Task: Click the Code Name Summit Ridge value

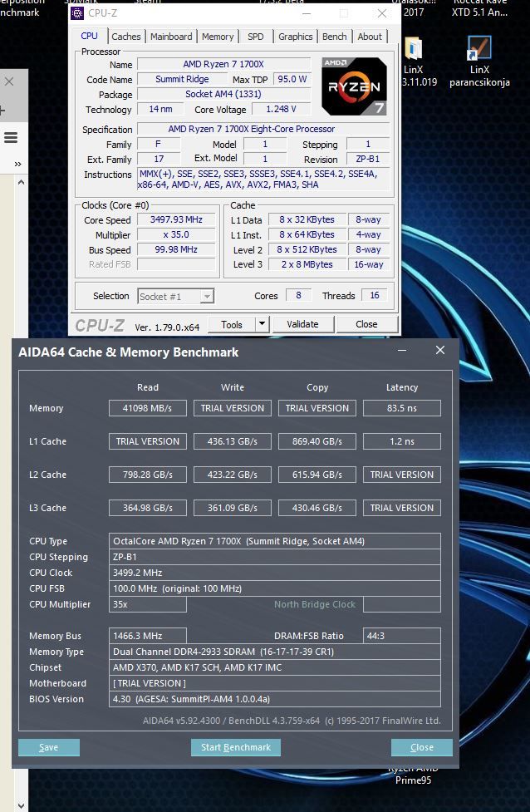Action: click(182, 79)
